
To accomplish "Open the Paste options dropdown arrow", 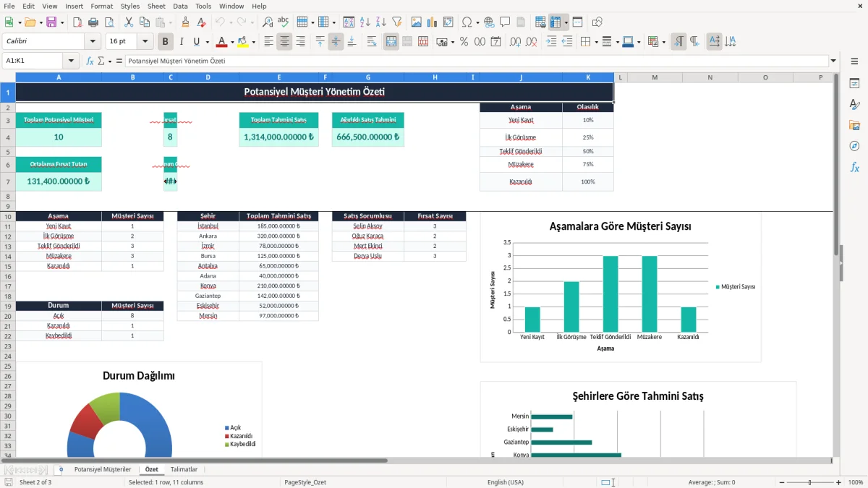I will point(169,22).
